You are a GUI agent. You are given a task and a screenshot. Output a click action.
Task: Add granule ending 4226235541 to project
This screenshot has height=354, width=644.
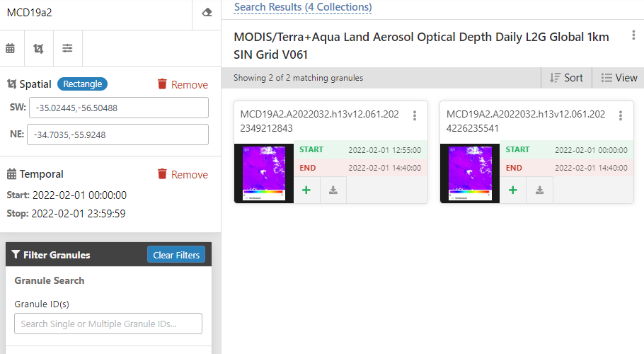click(x=512, y=190)
